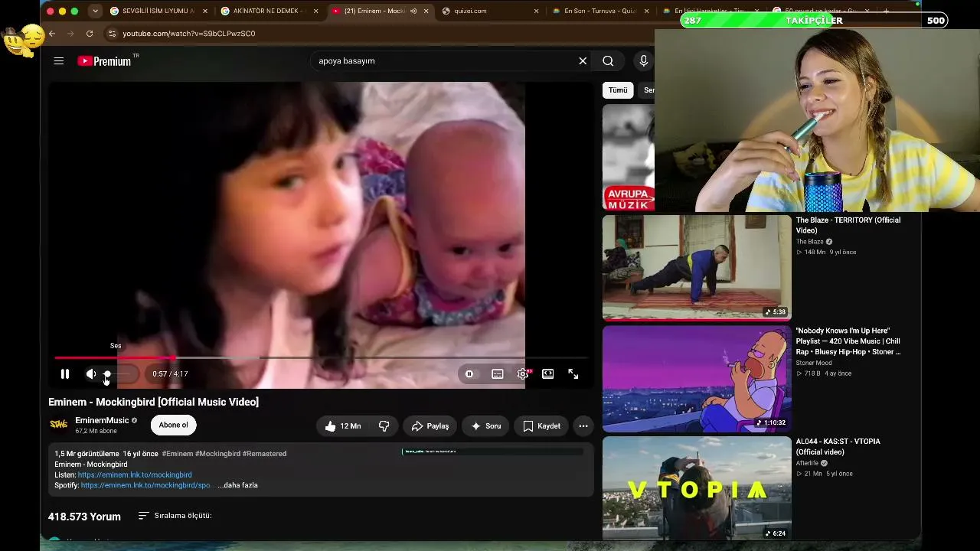
Task: Open the Afterlife channel name
Action: [808, 463]
